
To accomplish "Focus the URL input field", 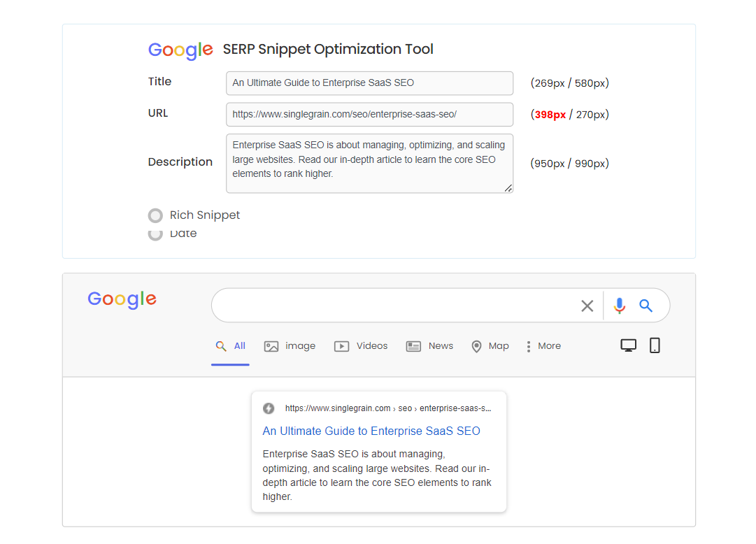I will (x=369, y=114).
